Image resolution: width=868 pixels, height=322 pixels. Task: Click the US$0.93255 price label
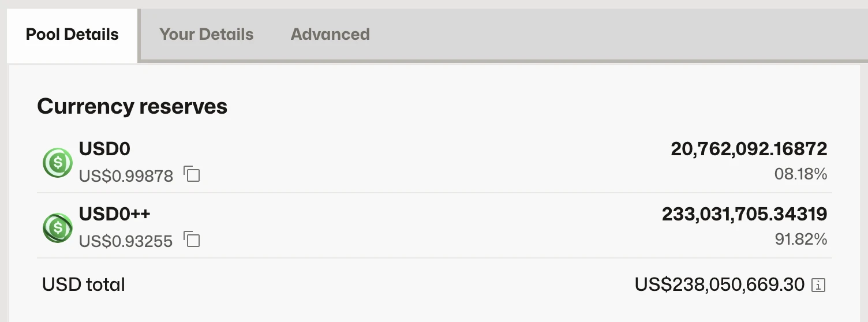click(126, 241)
